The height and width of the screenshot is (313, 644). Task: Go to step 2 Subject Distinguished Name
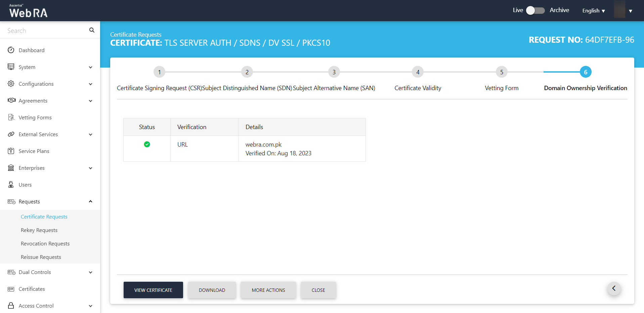[x=247, y=72]
